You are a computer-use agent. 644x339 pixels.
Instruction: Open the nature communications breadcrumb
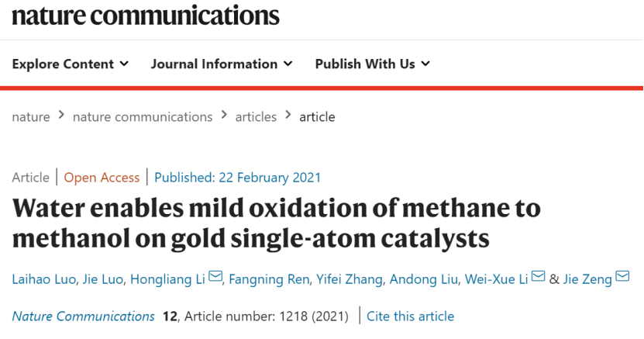tap(143, 117)
